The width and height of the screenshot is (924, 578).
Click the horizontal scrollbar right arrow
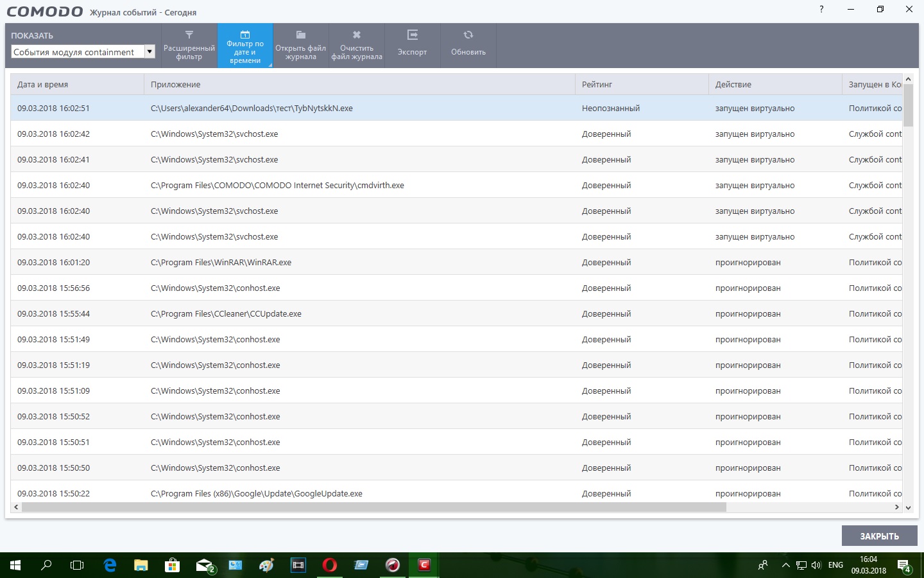coord(896,507)
